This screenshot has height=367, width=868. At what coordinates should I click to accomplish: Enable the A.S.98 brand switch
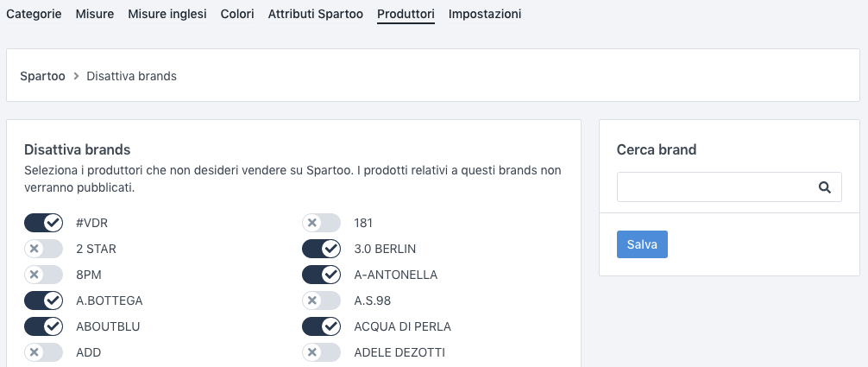tap(322, 301)
